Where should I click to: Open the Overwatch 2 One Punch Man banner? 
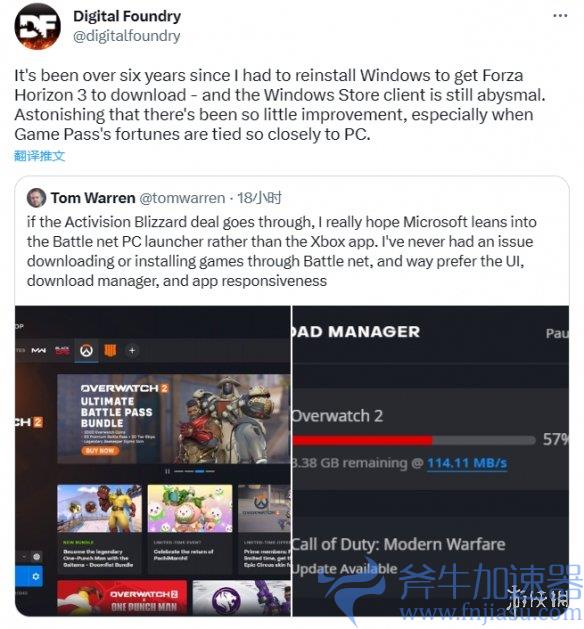point(122,598)
